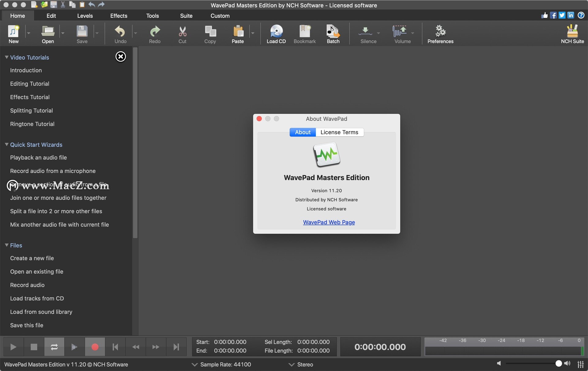Click the record audio button
This screenshot has height=371, width=588.
coord(95,346)
